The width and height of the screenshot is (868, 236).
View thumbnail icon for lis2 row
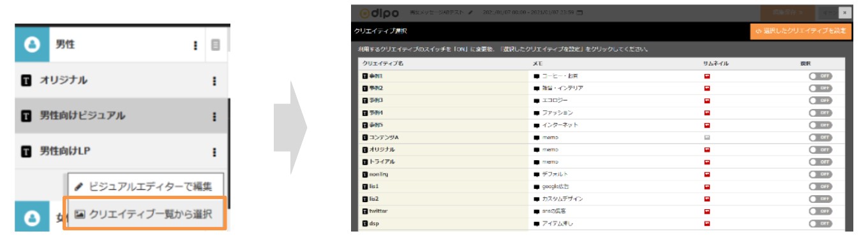707,199
